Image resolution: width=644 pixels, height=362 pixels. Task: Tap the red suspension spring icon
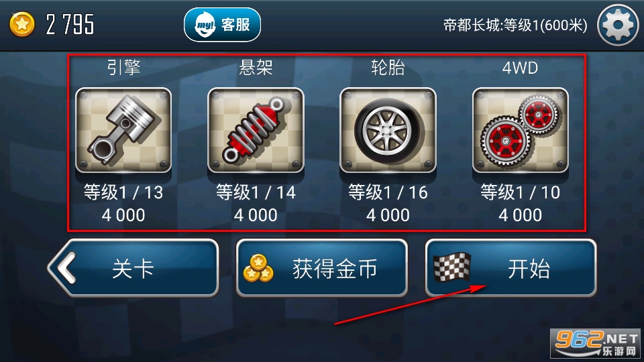(256, 130)
